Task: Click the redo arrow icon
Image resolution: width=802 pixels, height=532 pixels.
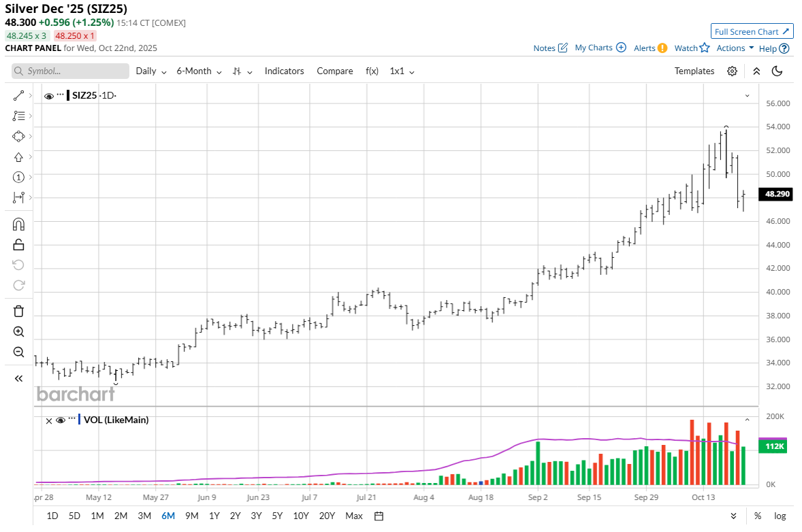Action: click(x=18, y=285)
